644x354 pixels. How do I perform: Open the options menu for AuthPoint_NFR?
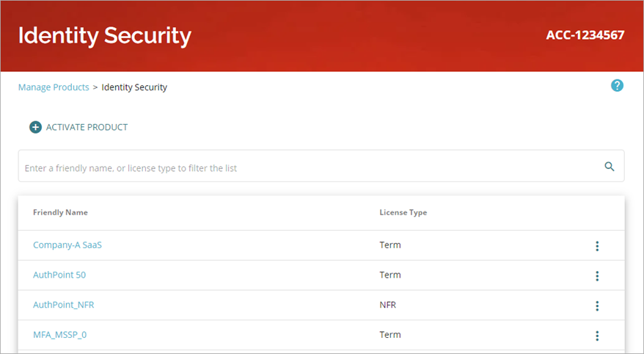[x=597, y=306]
